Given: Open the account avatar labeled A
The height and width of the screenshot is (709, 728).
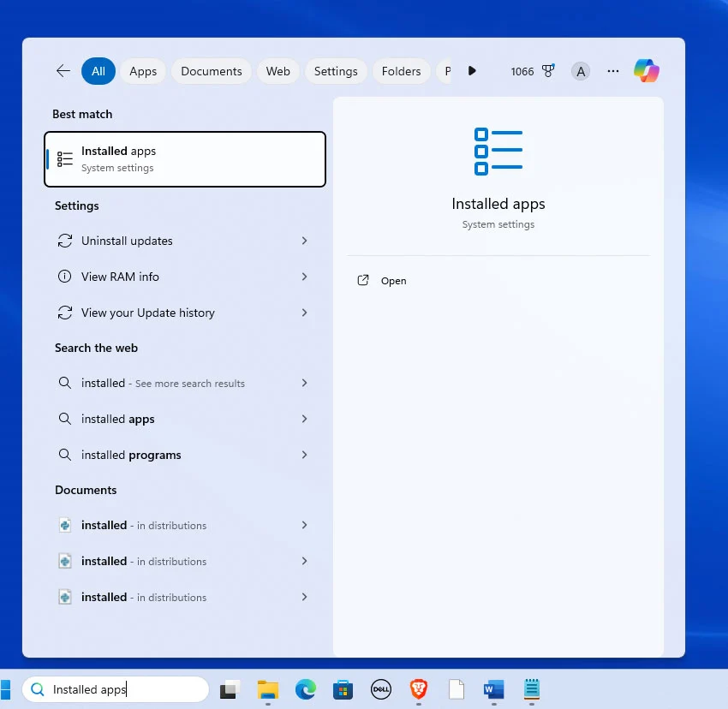Looking at the screenshot, I should tap(581, 71).
